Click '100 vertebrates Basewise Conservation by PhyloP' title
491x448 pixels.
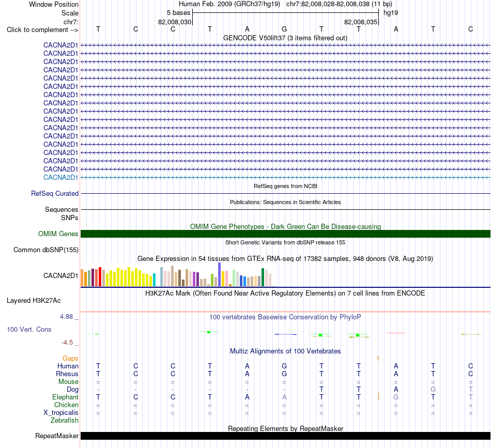285,317
